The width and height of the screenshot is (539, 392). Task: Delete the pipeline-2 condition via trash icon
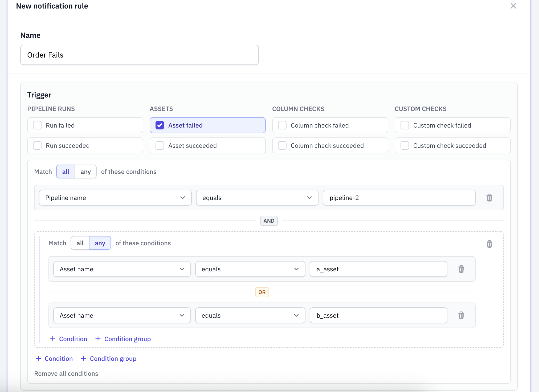click(489, 198)
